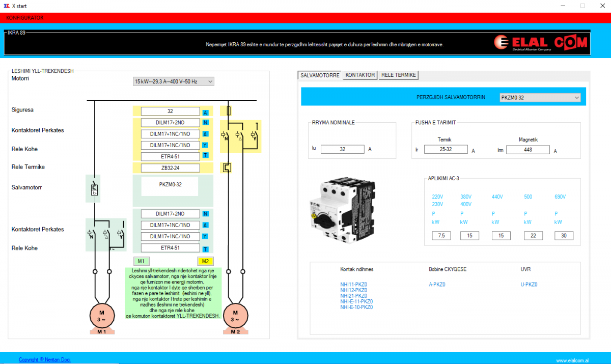Screen dimensions: 611x364
Task: Expand the Perzgjidh Salvamotorrin dropdown
Action: [540, 97]
